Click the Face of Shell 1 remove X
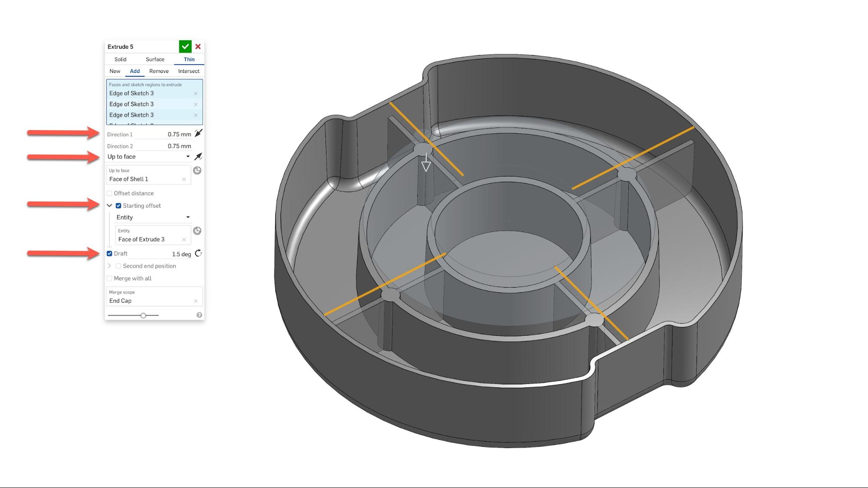 184,179
